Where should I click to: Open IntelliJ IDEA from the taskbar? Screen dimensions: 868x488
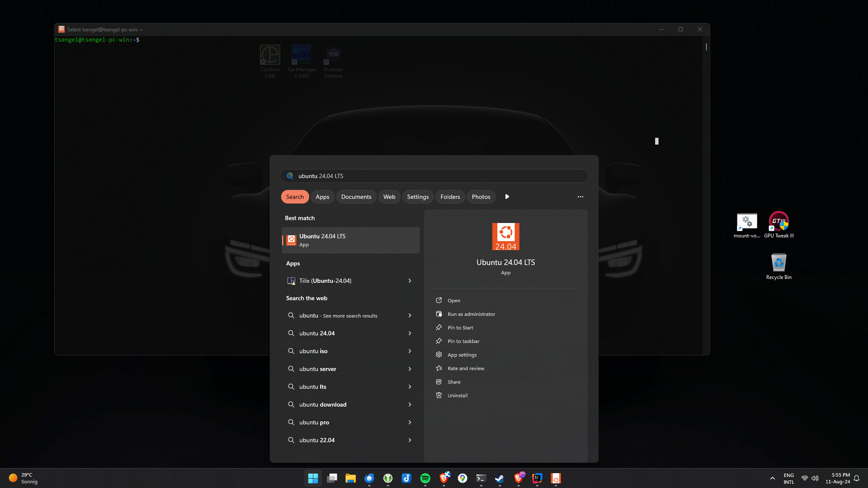click(x=537, y=478)
